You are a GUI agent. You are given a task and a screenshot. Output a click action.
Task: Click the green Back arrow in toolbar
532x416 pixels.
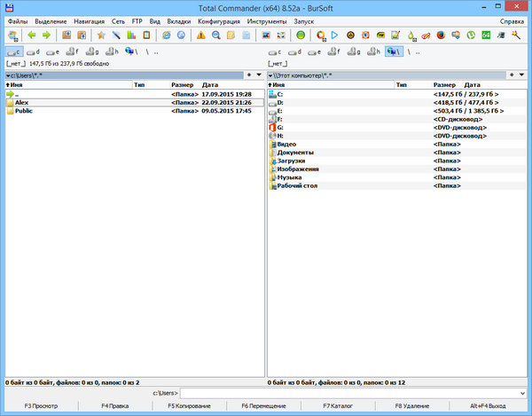[32, 35]
